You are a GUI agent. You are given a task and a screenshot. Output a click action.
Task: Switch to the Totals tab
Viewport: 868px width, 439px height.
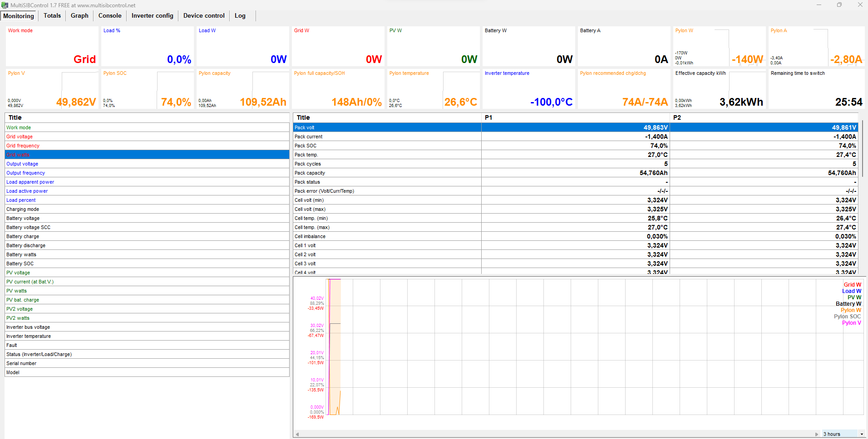[x=52, y=16]
